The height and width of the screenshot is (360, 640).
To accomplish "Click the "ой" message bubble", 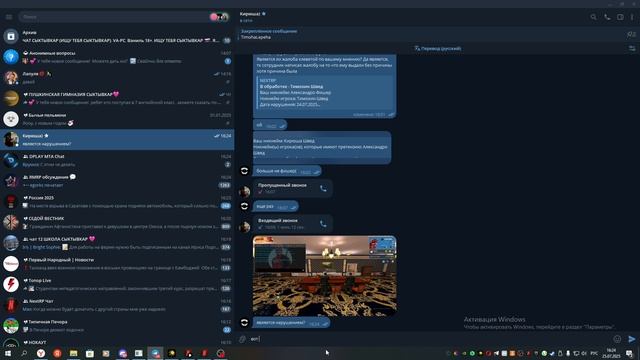I will click(270, 125).
